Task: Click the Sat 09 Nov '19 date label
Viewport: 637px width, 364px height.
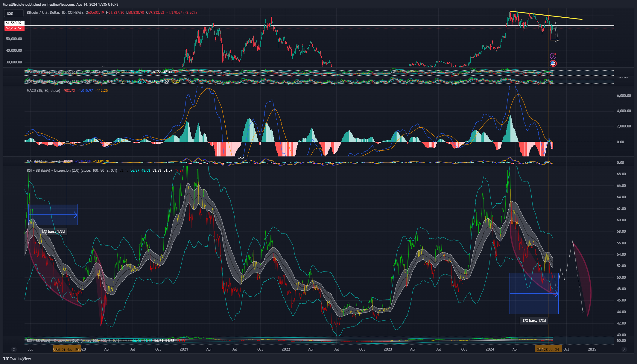Action: click(x=67, y=349)
